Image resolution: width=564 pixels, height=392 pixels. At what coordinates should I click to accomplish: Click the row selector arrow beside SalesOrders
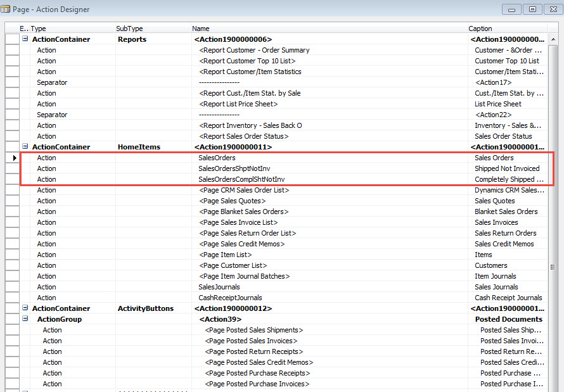tap(15, 158)
